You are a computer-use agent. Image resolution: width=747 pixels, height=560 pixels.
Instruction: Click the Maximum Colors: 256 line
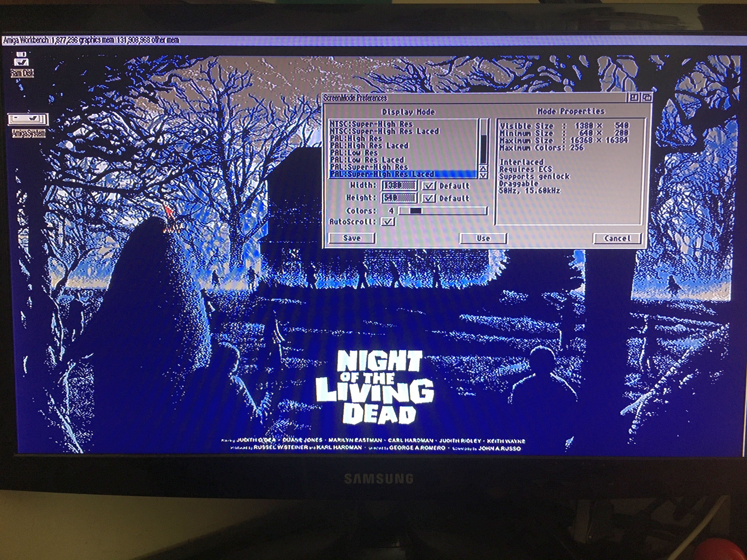pyautogui.click(x=541, y=148)
